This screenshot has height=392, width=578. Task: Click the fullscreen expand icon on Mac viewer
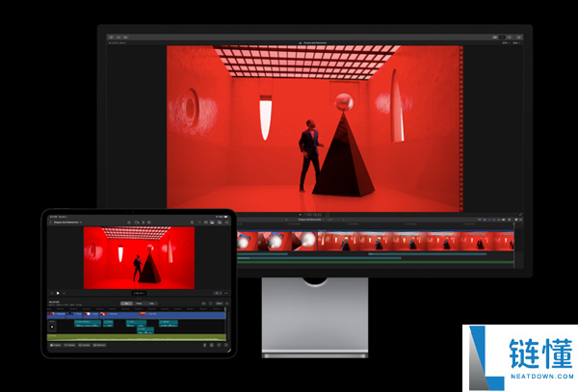pyautogui.click(x=521, y=215)
